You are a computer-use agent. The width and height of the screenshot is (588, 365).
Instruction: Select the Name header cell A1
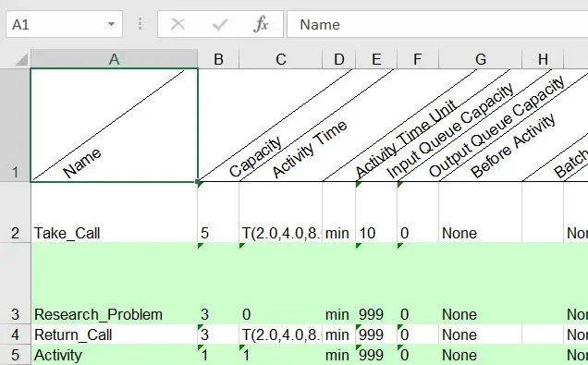[x=114, y=125]
